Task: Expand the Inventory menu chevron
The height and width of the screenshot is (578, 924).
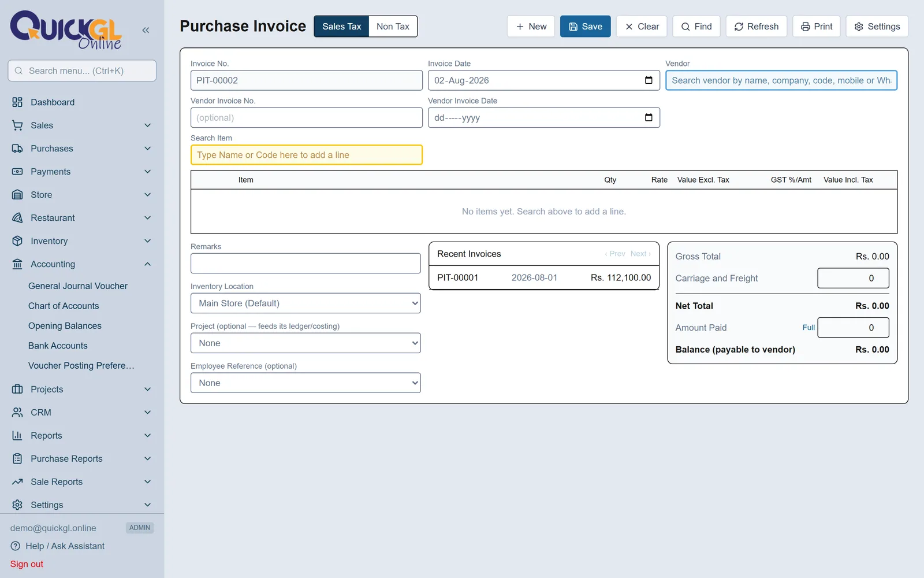Action: (148, 241)
